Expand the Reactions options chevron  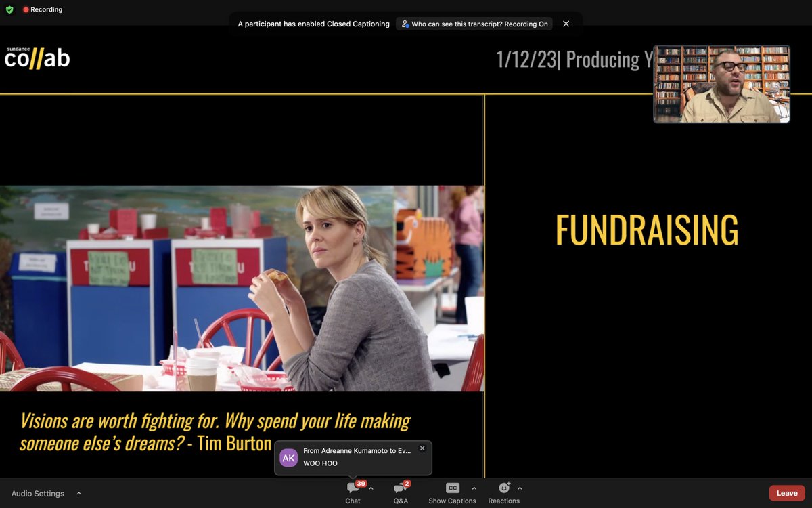520,488
